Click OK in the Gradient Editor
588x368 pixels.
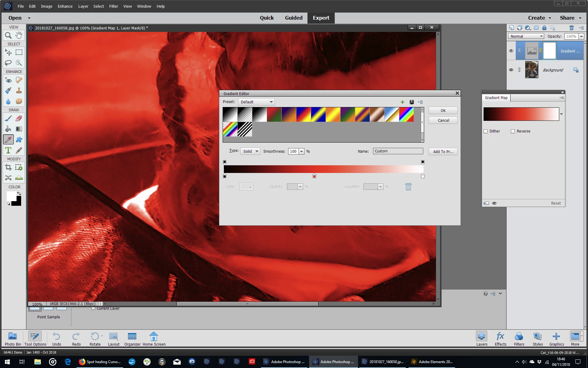coord(443,111)
